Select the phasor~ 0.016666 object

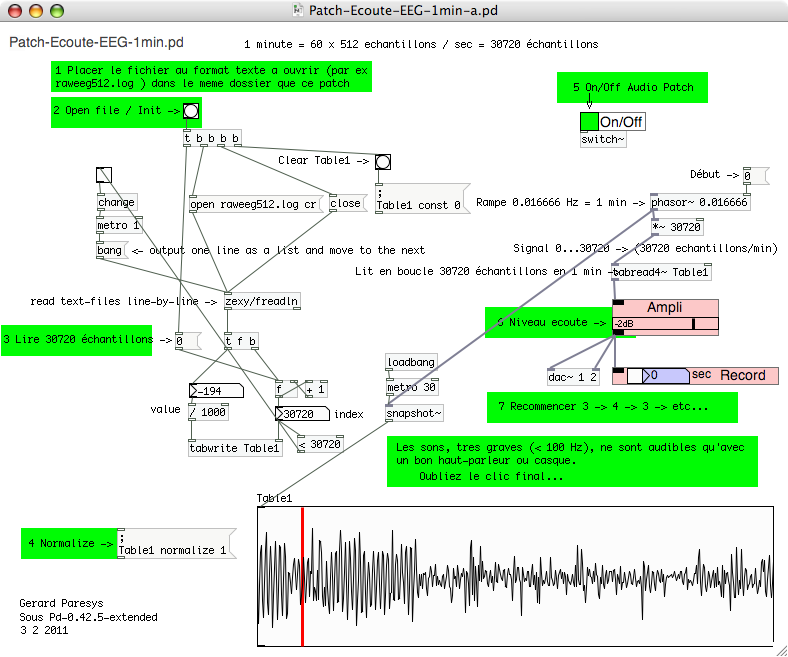700,203
